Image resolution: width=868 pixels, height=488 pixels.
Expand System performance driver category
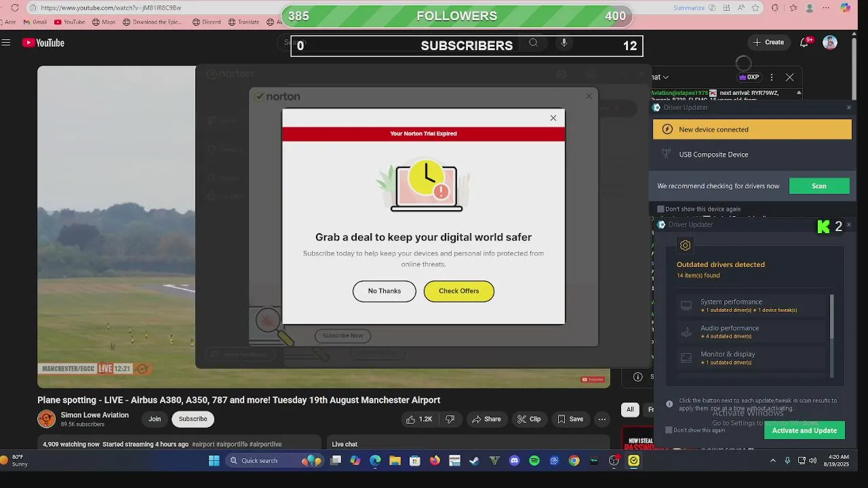point(752,306)
